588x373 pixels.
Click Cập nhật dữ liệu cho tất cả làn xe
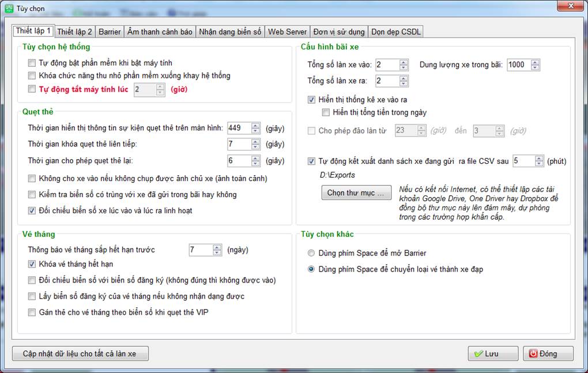[80, 353]
